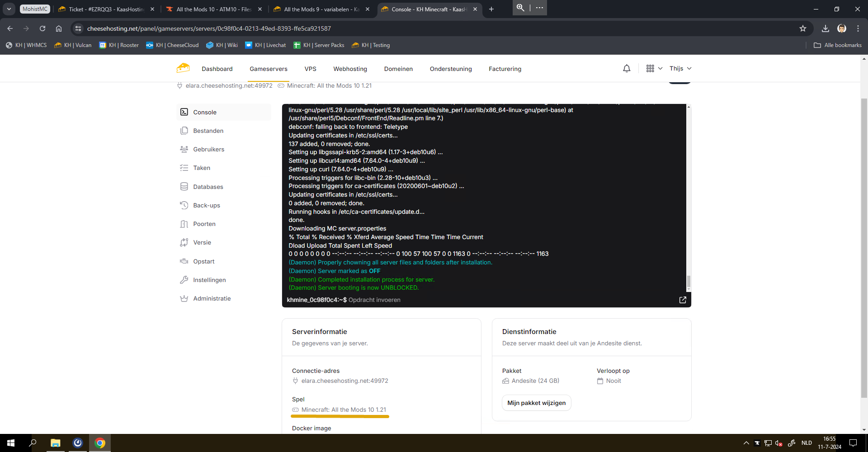Expand the Thijs account dropdown
Viewport: 868px width, 452px height.
[680, 69]
